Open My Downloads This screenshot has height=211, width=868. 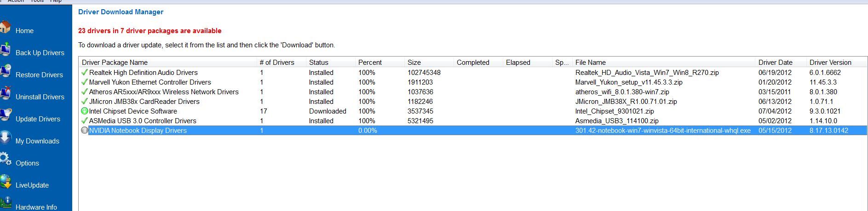tap(37, 141)
